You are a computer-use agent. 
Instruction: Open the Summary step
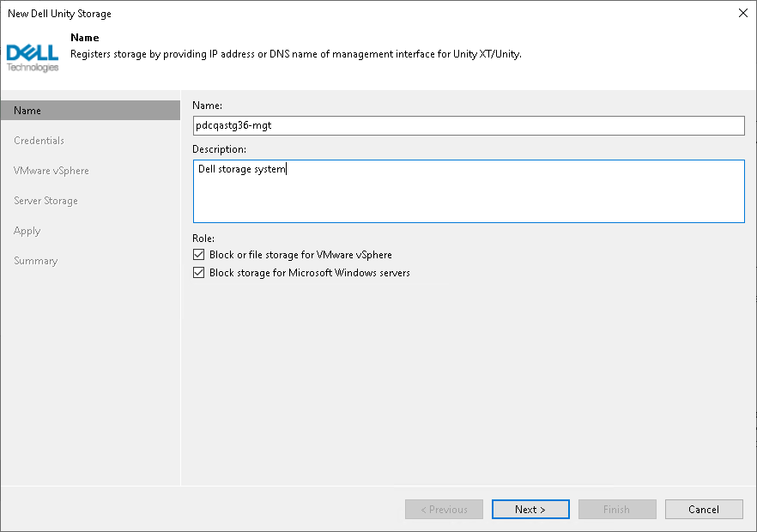pyautogui.click(x=36, y=261)
